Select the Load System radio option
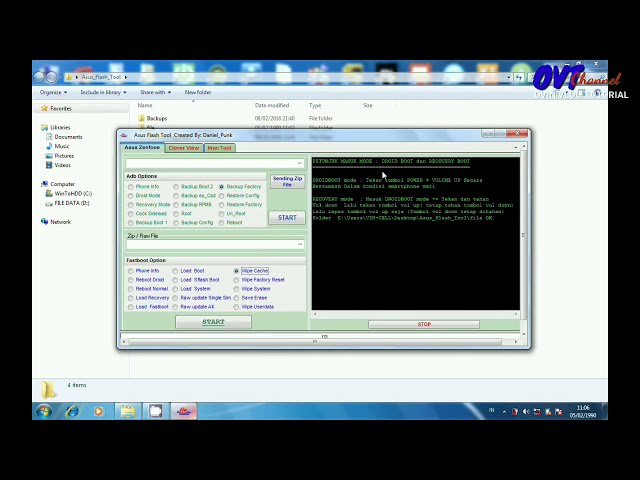 click(175, 289)
